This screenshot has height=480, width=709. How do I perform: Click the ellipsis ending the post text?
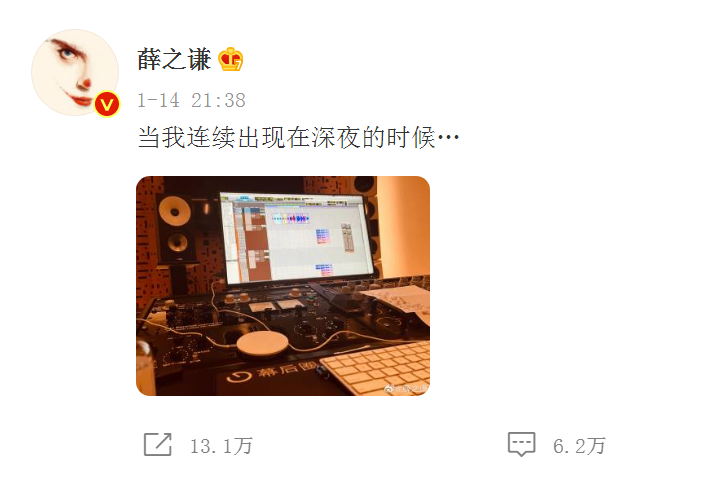pyautogui.click(x=448, y=136)
